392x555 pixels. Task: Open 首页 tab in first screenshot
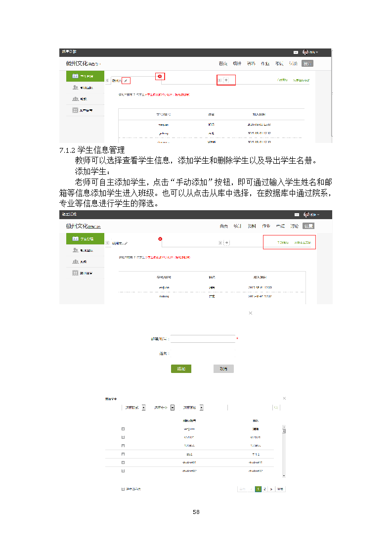coord(223,64)
